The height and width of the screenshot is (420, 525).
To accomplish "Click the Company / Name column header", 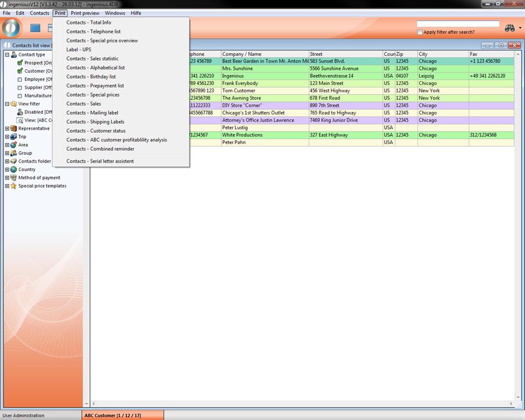I will tap(242, 54).
